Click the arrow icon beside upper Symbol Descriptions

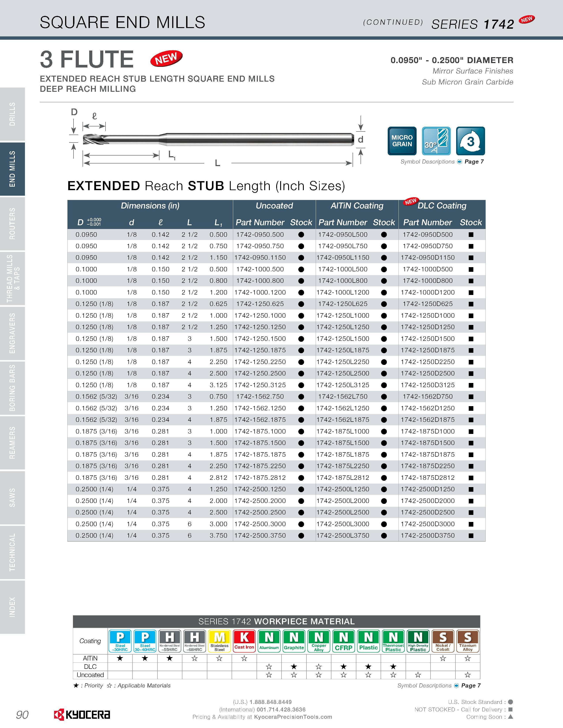[x=460, y=162]
